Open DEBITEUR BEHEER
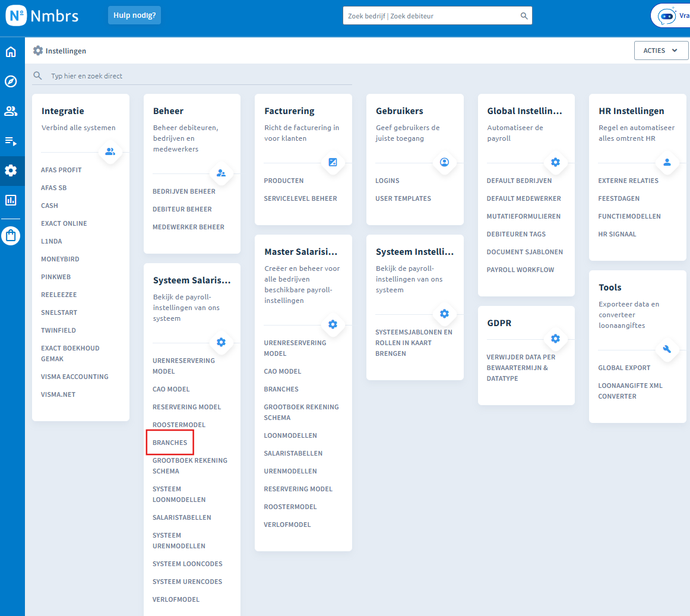 (x=182, y=209)
